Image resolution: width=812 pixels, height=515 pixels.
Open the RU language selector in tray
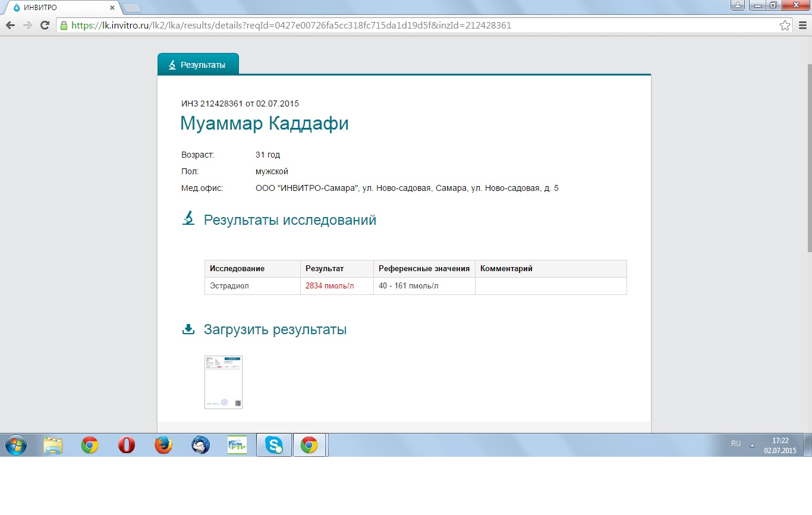[736, 444]
